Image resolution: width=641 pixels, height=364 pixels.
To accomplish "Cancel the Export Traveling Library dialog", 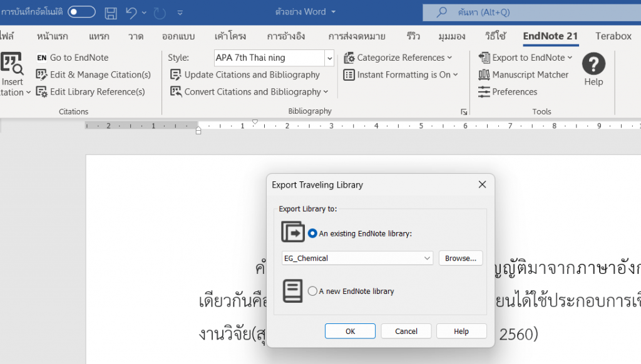I will click(406, 331).
